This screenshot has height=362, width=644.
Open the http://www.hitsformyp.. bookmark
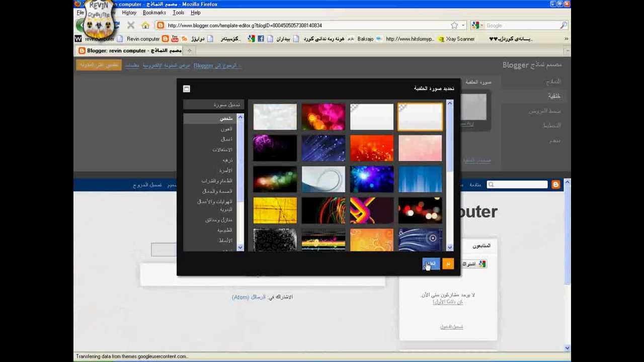tap(406, 39)
